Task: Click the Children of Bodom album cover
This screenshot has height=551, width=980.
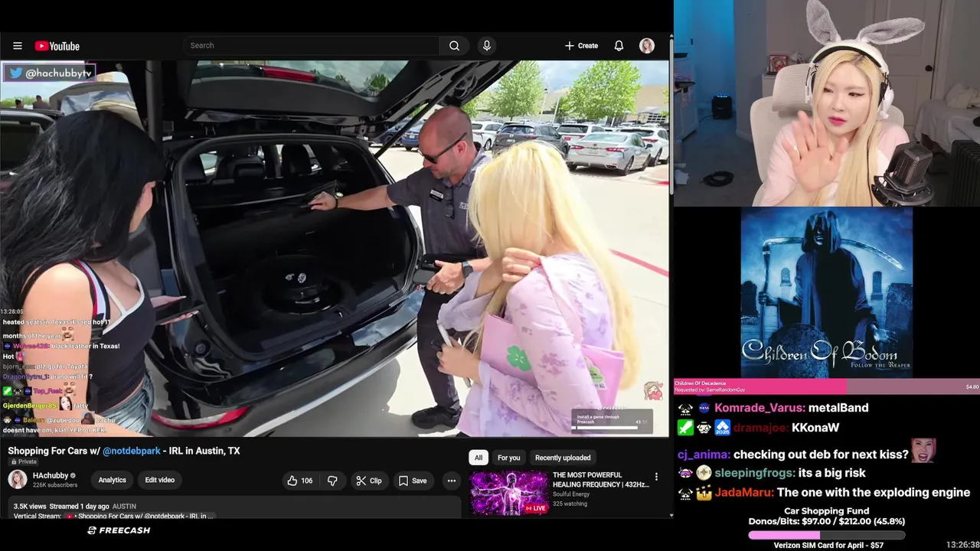Action: pyautogui.click(x=827, y=292)
